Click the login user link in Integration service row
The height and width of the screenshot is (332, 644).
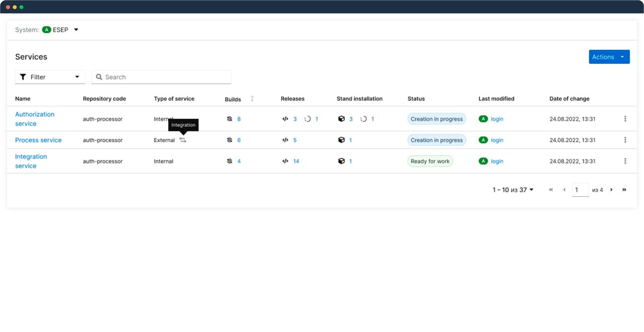tap(497, 161)
